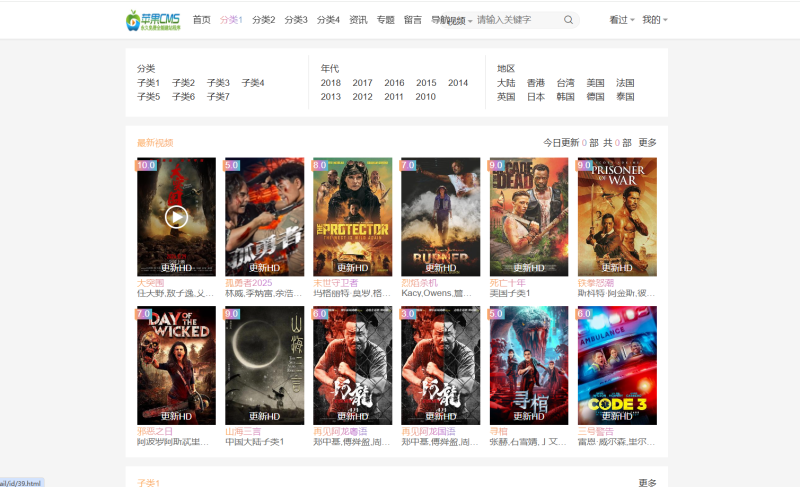Click the search magnifier icon
800x487 pixels.
(568, 20)
